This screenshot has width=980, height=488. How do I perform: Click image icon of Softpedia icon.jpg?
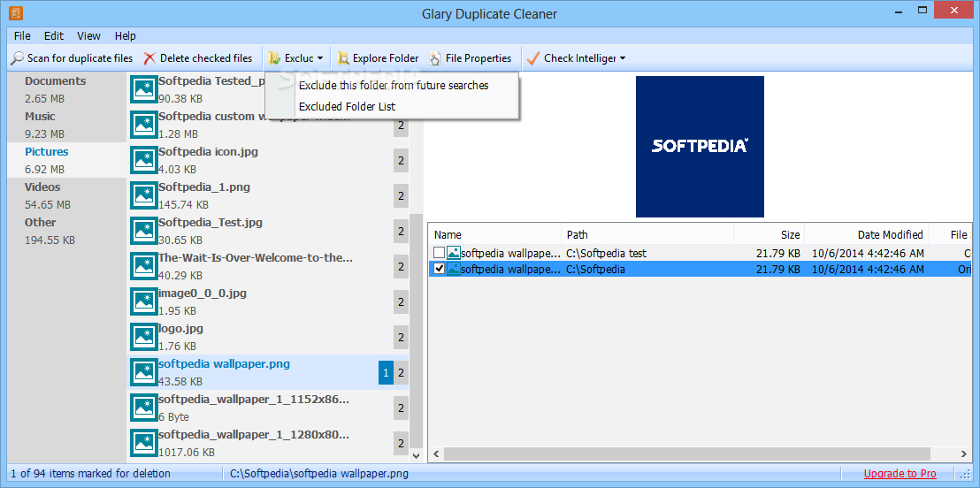pos(144,160)
